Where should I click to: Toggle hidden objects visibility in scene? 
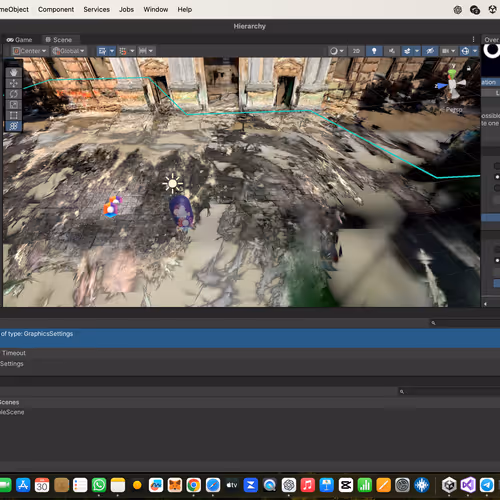[430, 51]
